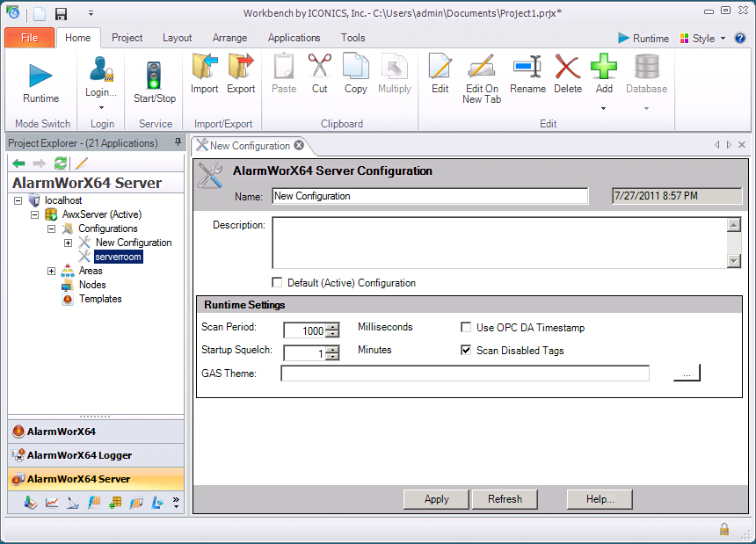Check the Use OPC DA Timestamp box

tap(467, 328)
